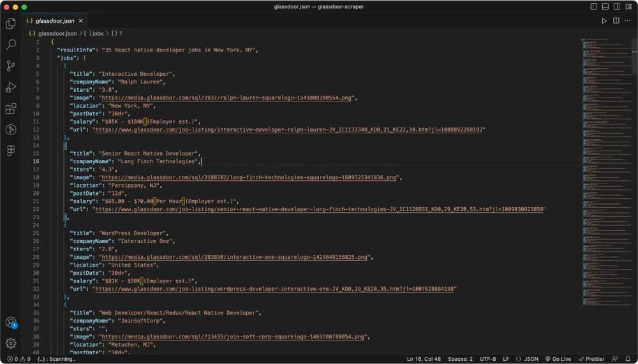Toggle the bottom panel layout icon
The image size is (638, 364).
pyautogui.click(x=605, y=6)
